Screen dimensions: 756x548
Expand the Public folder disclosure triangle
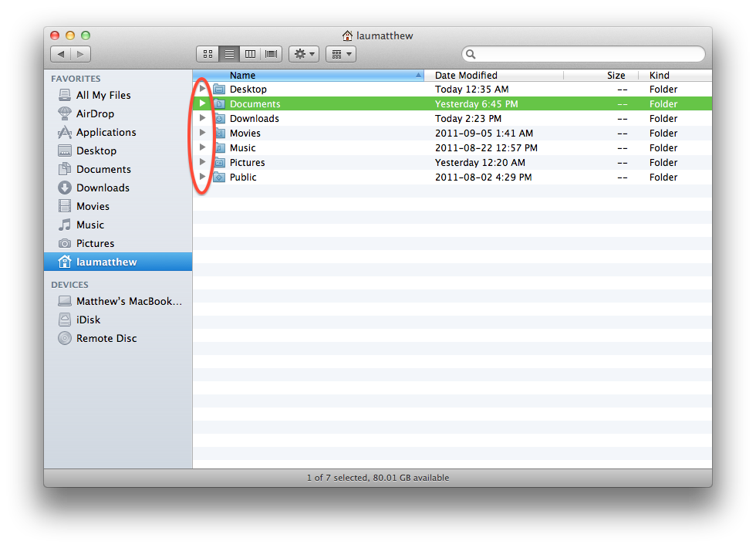[202, 177]
